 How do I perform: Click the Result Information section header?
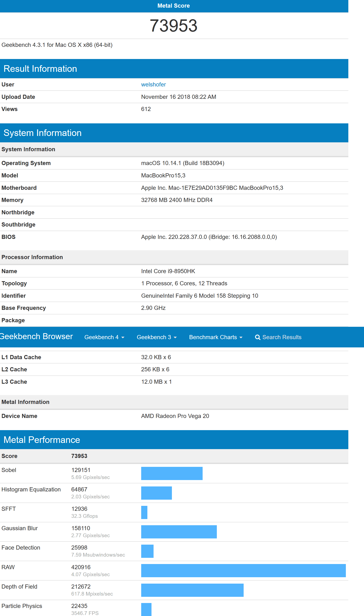click(174, 69)
